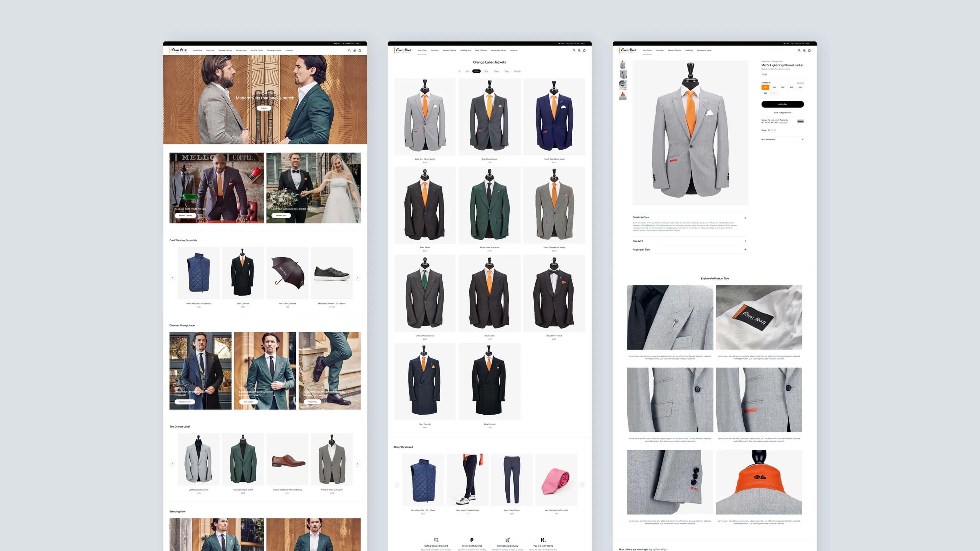
Task: Open Bespoke Tailoring menu on homepage
Action: pyautogui.click(x=225, y=50)
